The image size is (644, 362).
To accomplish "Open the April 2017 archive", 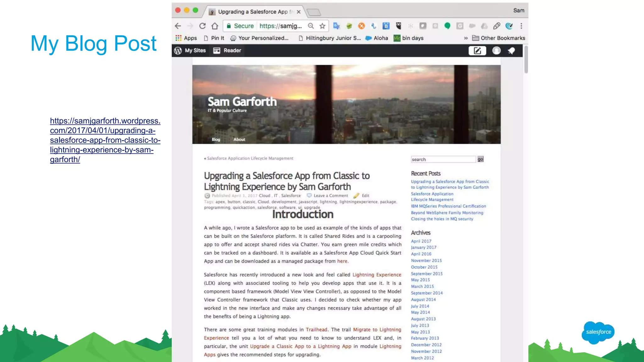I will coord(421,241).
